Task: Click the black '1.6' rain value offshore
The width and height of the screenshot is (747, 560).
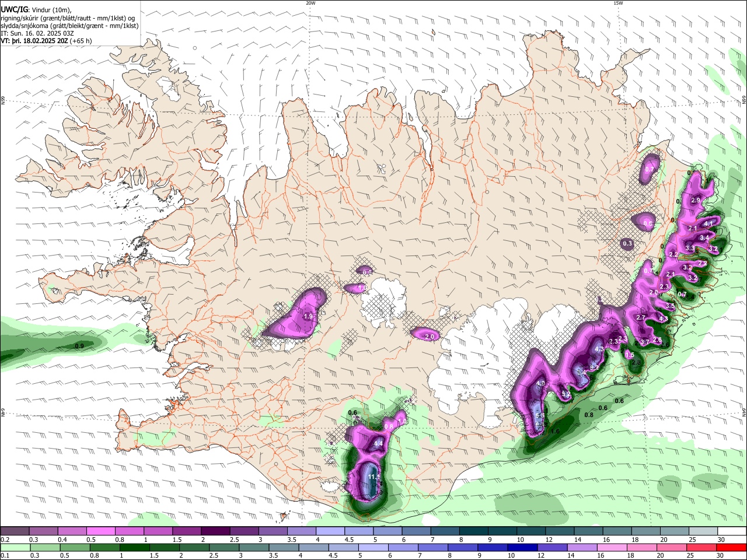Action: point(555,432)
